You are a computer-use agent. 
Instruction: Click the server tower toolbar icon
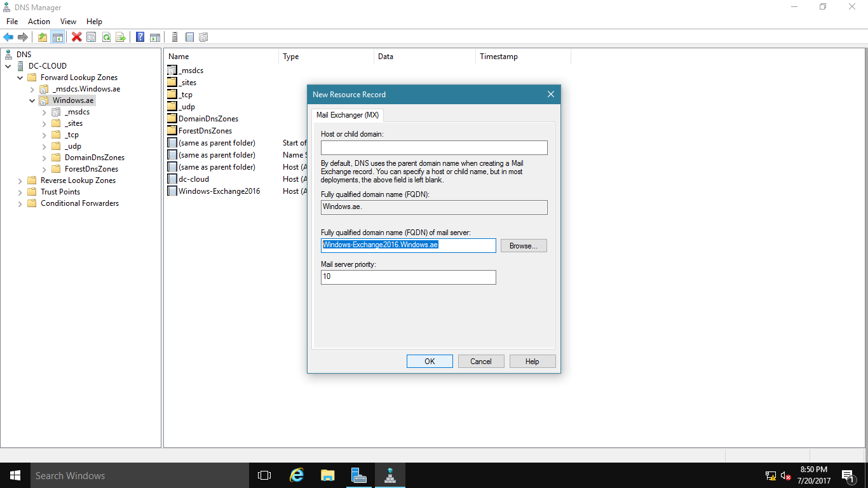click(x=175, y=37)
